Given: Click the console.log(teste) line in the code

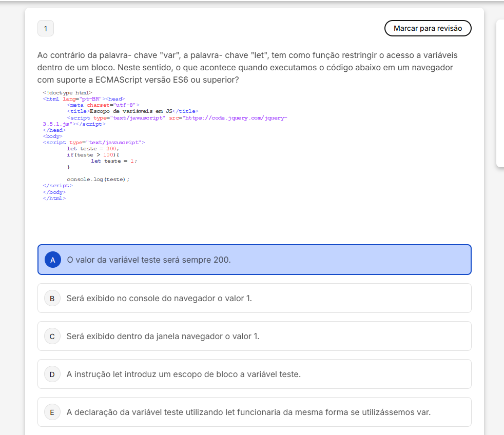Looking at the screenshot, I should 98,180.
